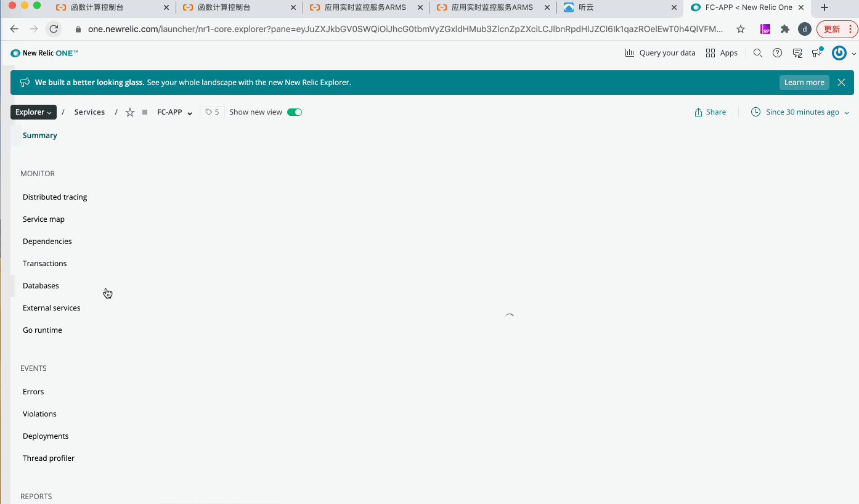Screen dimensions: 859x504
Task: Expand the account menu chevron
Action: 853,54
